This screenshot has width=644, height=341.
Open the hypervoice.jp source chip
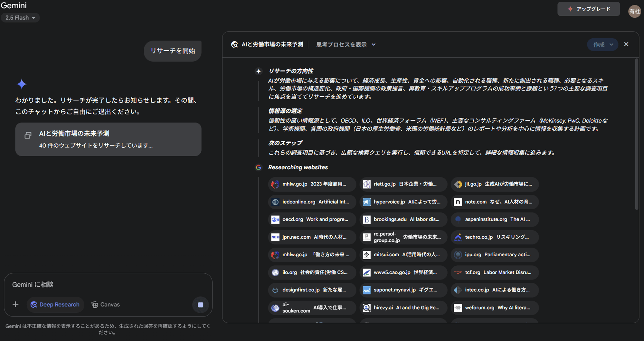point(403,202)
